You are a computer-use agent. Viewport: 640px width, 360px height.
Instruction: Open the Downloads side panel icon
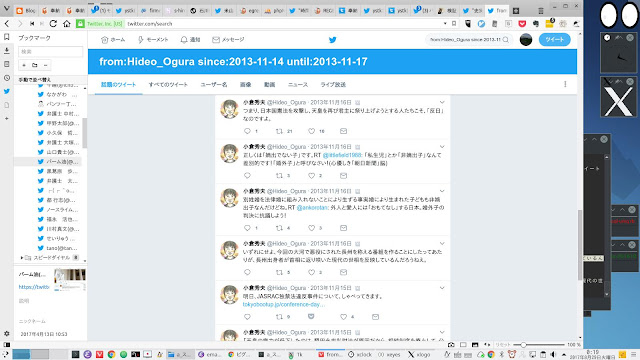(x=7, y=51)
